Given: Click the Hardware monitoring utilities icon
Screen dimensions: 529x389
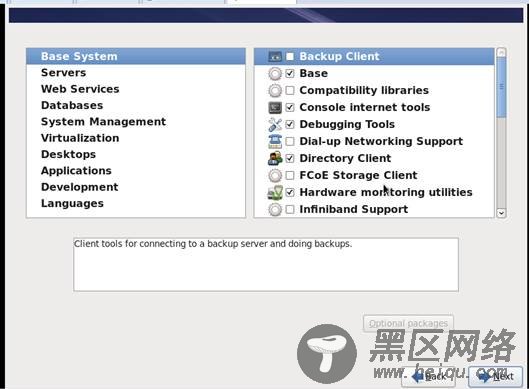Looking at the screenshot, I should (x=275, y=192).
